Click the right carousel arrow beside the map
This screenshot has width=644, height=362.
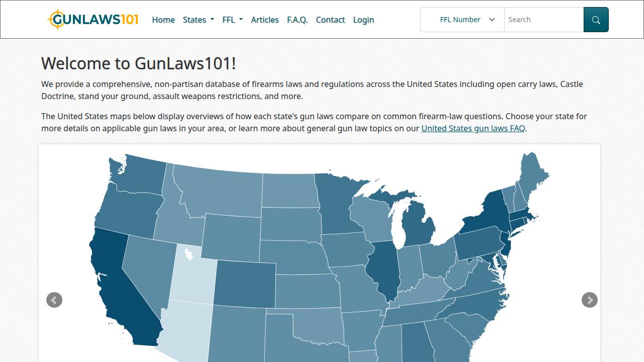tap(589, 300)
